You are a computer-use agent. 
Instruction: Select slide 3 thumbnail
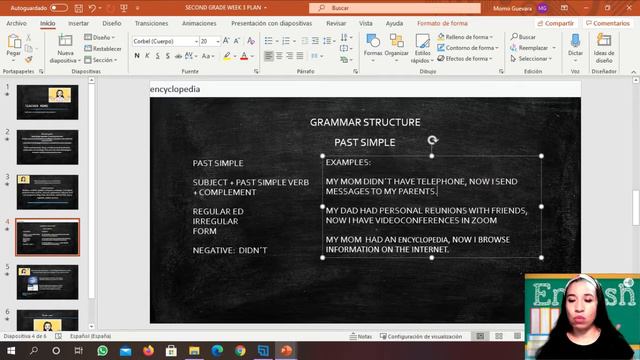click(x=47, y=192)
